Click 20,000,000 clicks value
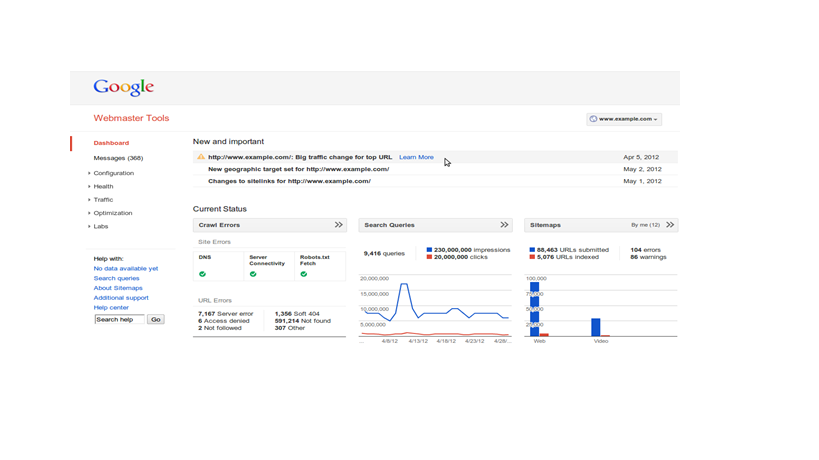Screen dimensions: 819x460 coord(461,257)
